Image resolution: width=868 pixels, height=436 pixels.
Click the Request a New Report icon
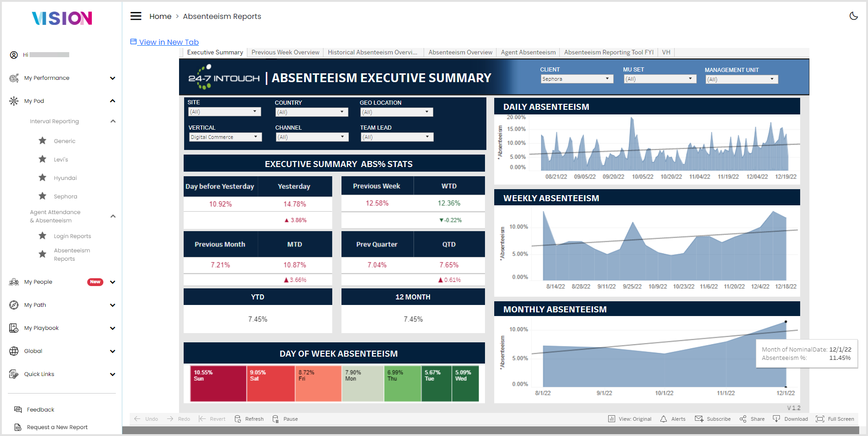click(x=18, y=427)
